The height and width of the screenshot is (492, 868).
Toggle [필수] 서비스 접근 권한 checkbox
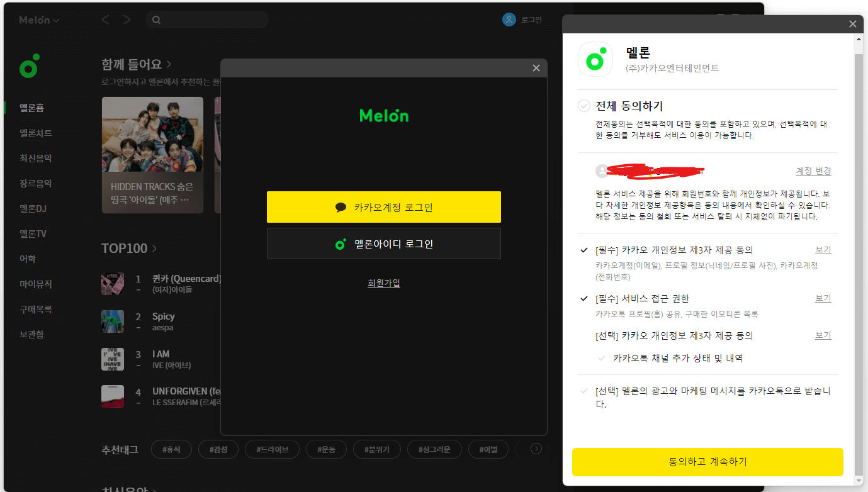pyautogui.click(x=584, y=298)
